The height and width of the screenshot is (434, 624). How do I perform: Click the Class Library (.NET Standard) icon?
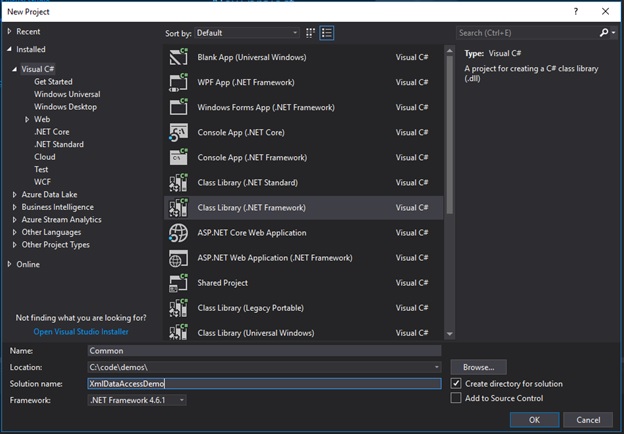pyautogui.click(x=178, y=183)
